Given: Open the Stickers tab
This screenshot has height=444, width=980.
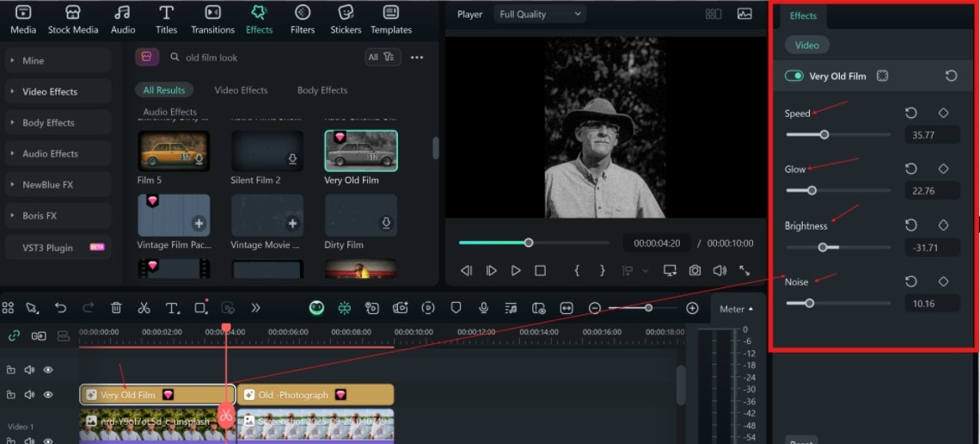Looking at the screenshot, I should (x=346, y=20).
